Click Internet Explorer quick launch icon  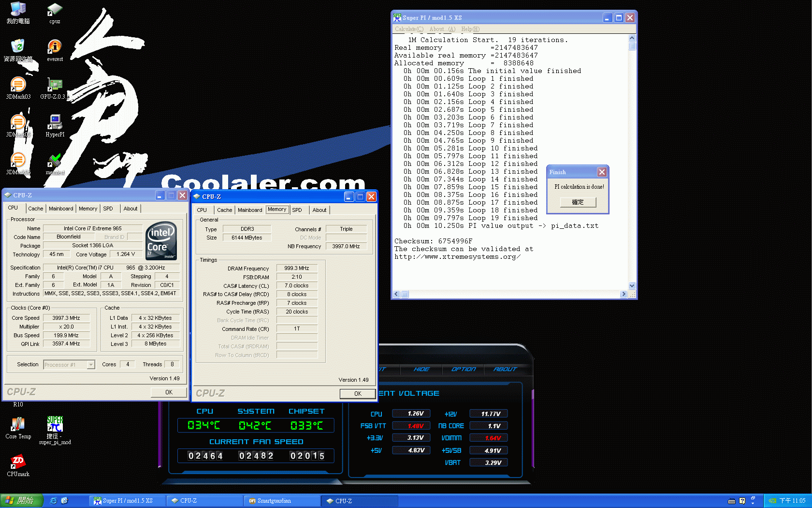point(53,501)
